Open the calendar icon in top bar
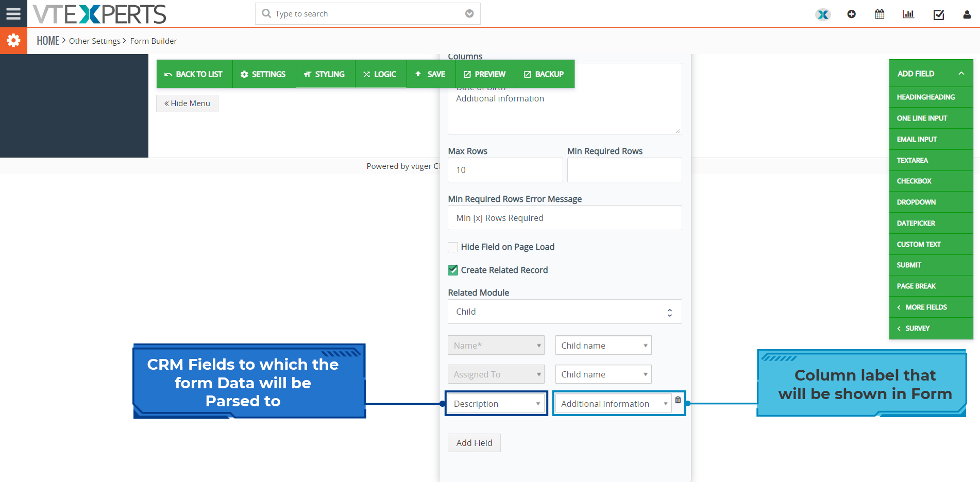 [880, 14]
